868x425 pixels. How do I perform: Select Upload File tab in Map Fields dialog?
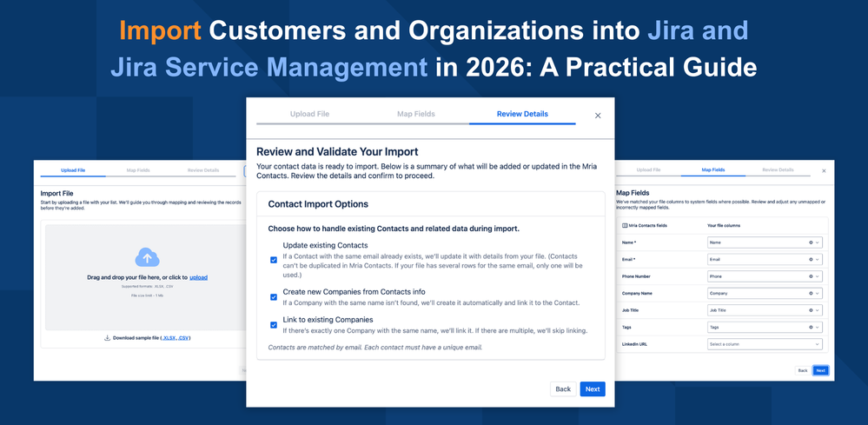(x=648, y=169)
